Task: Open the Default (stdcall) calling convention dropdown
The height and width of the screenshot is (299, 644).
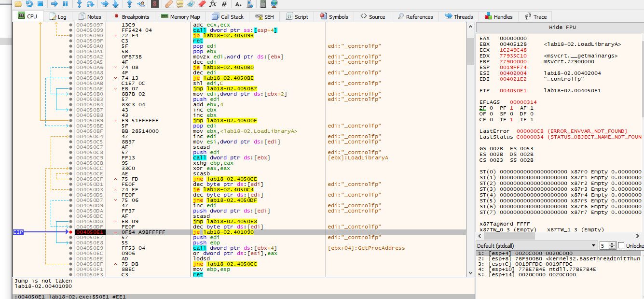Action: coord(536,245)
